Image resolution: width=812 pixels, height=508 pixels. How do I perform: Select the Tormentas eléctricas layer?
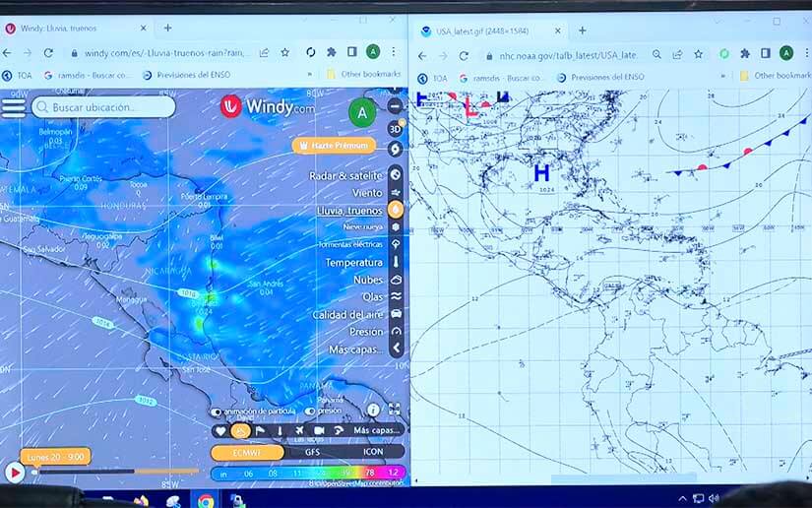coord(350,244)
